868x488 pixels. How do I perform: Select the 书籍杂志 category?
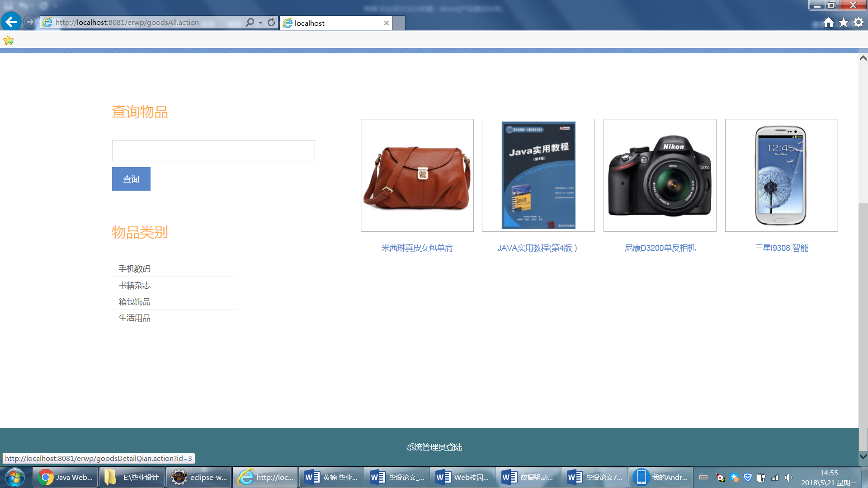(x=135, y=286)
